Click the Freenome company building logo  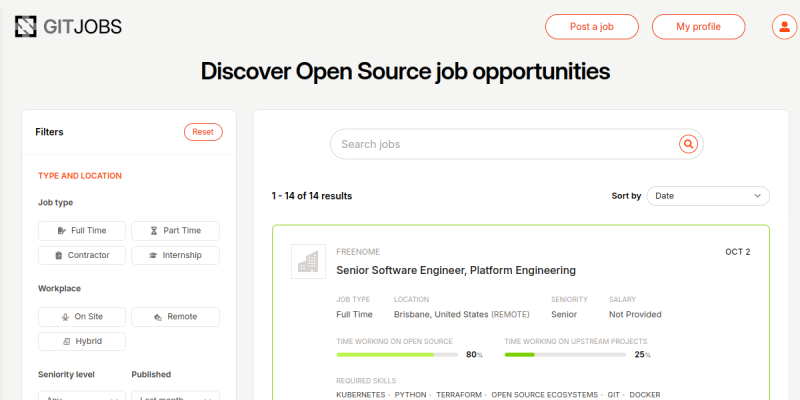308,261
